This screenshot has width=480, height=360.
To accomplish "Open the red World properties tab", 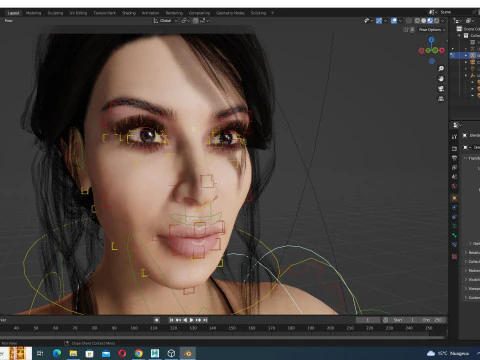I will 454,186.
